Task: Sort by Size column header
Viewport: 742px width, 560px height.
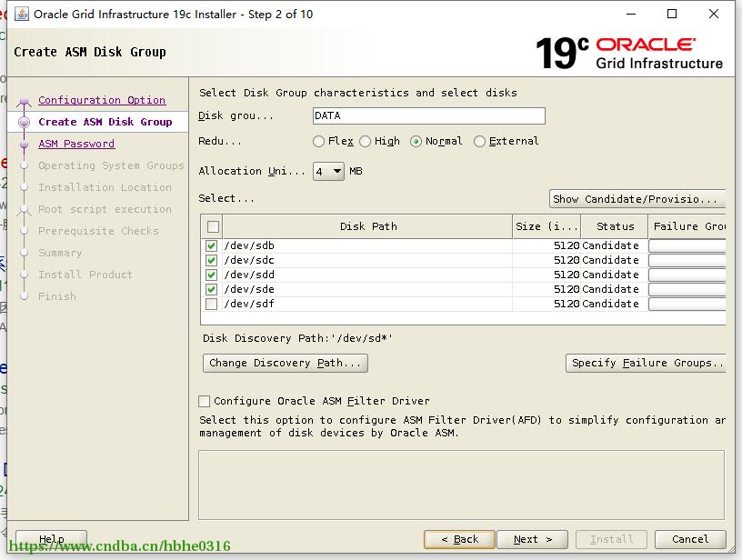Action: pyautogui.click(x=546, y=226)
